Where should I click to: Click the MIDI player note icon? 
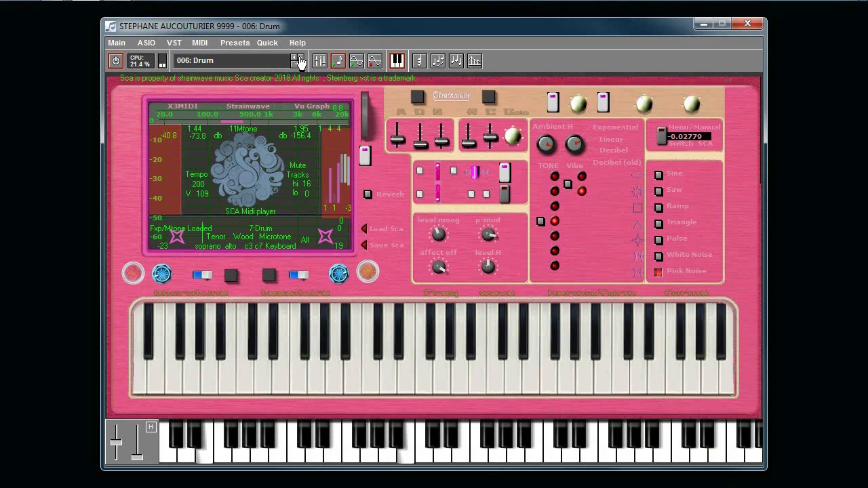(x=338, y=61)
